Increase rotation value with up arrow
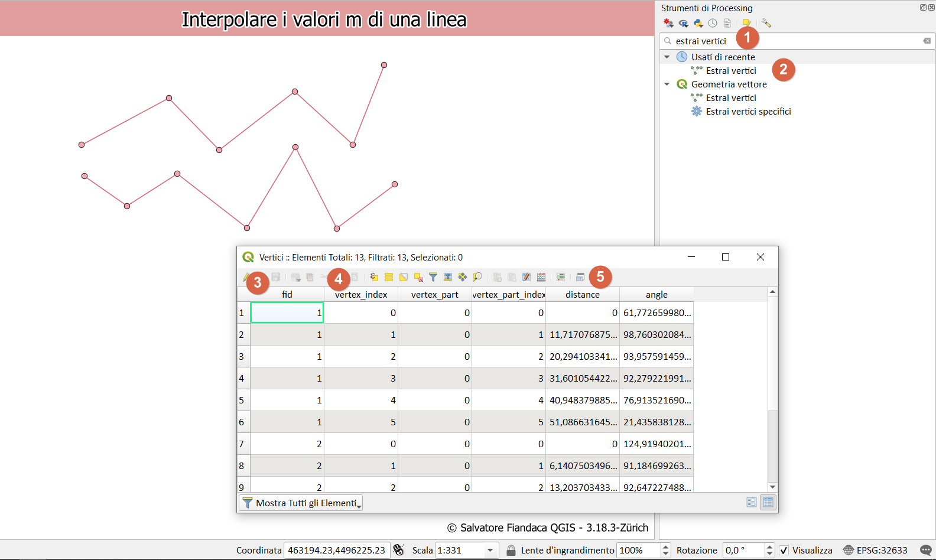This screenshot has height=560, width=936. (769, 547)
